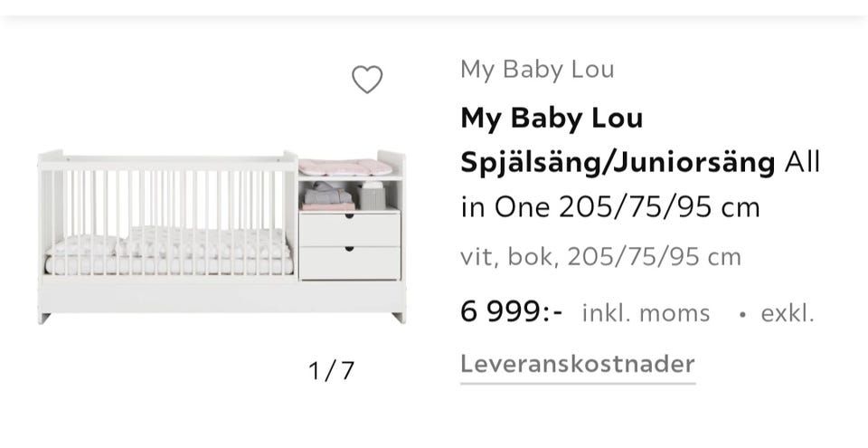Click the bullet separator before exkl.
This screenshot has width=868, height=448.
point(741,315)
